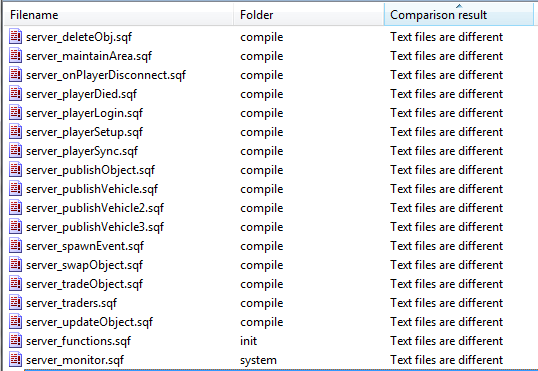This screenshot has height=371, width=538.
Task: Click the server_publishObject.sqf file icon
Action: point(15,170)
